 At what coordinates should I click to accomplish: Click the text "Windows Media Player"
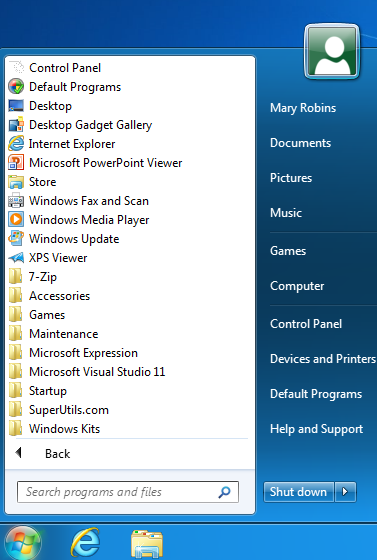(89, 220)
